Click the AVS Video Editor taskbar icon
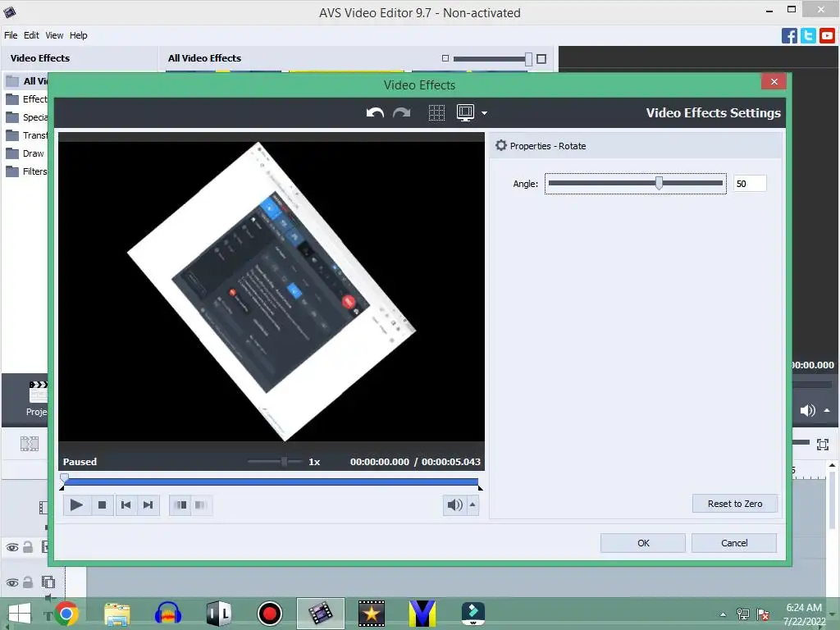The width and height of the screenshot is (840, 630). coord(321,614)
